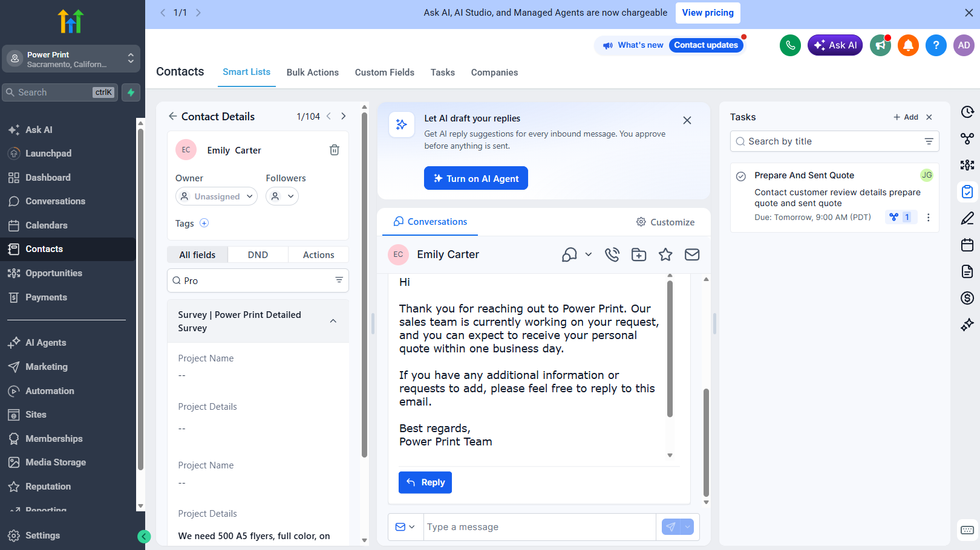980x550 pixels.
Task: Open the orange notifications bell
Action: click(908, 45)
